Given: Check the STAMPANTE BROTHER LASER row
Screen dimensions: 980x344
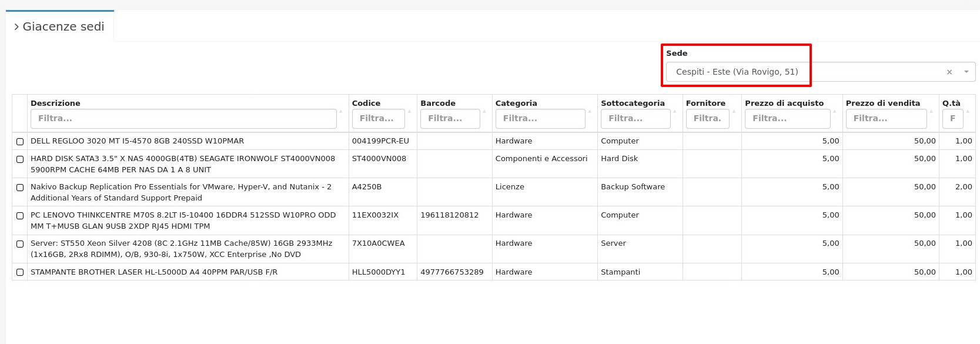Looking at the screenshot, I should pyautogui.click(x=20, y=272).
